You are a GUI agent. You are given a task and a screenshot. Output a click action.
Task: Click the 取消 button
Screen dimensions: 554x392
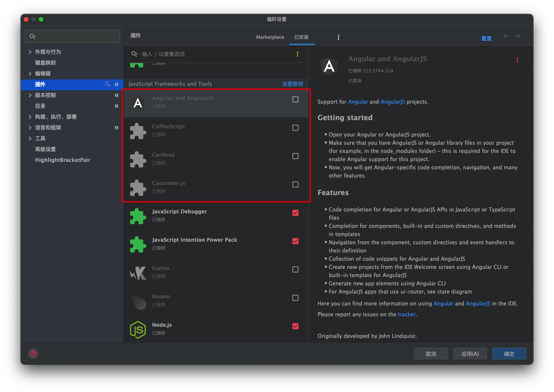coord(431,354)
